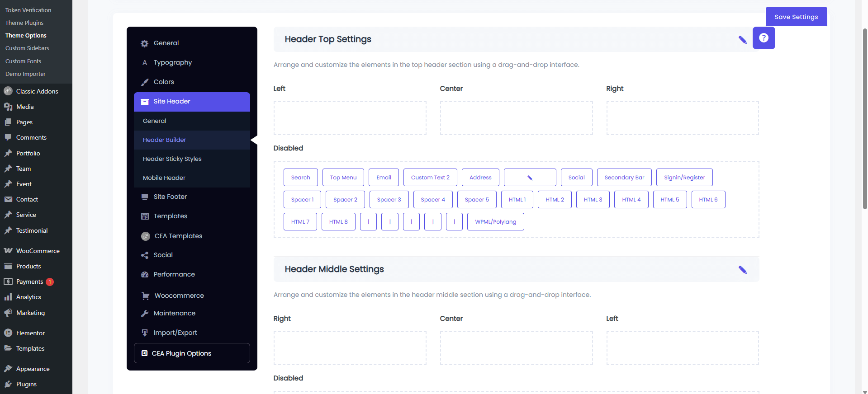Click the Header Top Settings pencil icon
868x394 pixels.
pyautogui.click(x=742, y=40)
